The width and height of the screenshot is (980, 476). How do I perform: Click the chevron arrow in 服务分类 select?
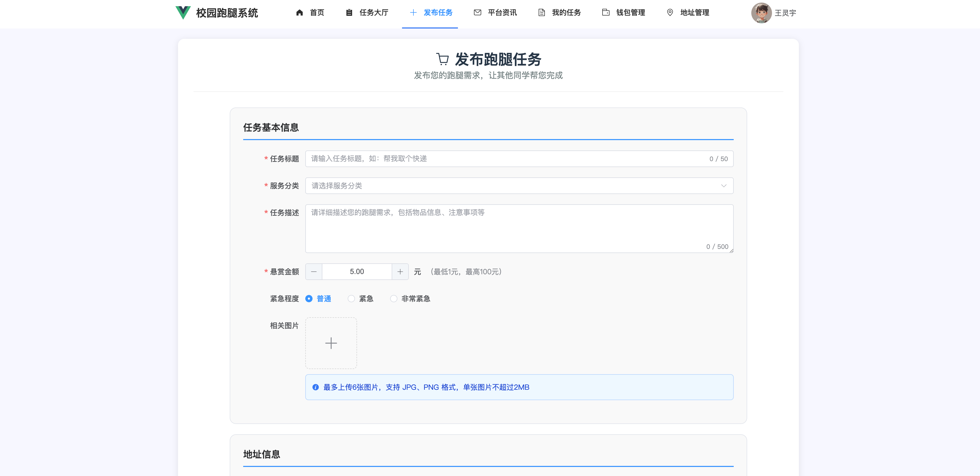point(724,186)
